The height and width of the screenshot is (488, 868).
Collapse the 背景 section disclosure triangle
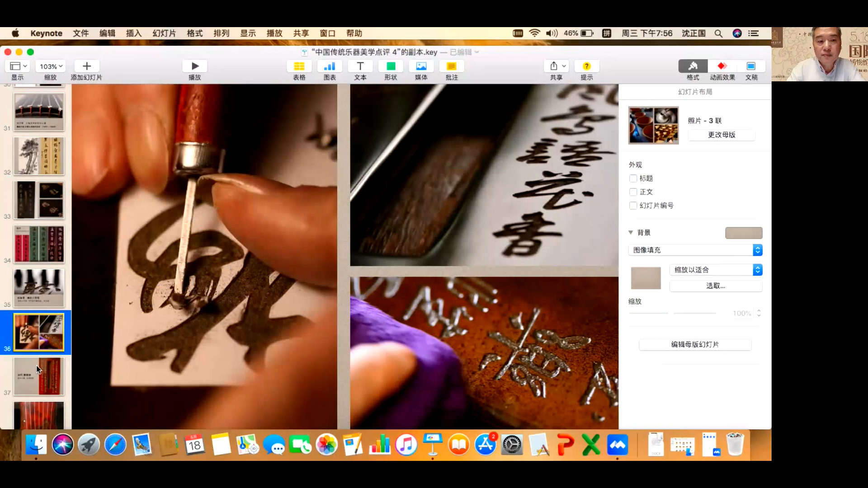click(631, 232)
